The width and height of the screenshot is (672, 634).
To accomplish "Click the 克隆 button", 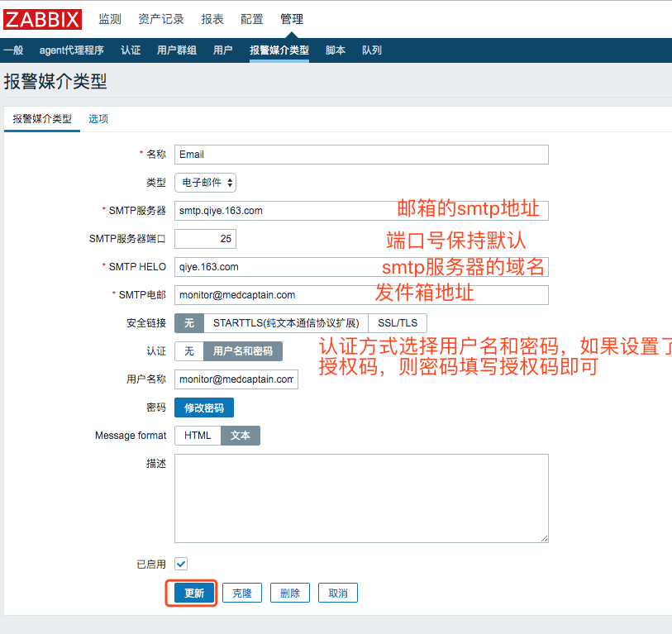I will [x=242, y=593].
